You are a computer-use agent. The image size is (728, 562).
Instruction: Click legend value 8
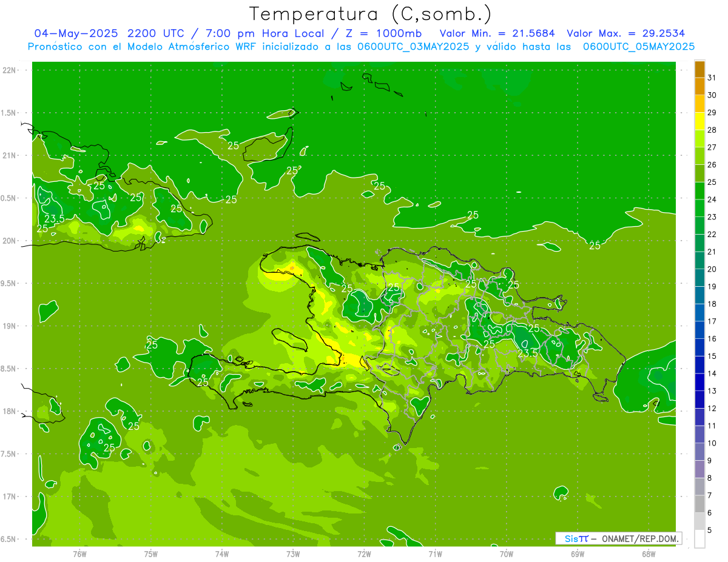coord(709,478)
